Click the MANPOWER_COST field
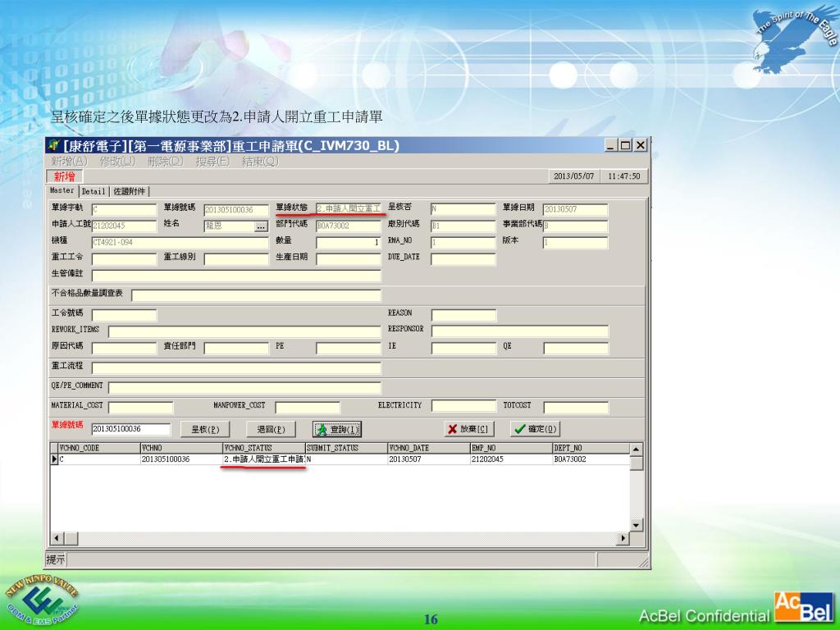840x630 pixels. coord(308,408)
